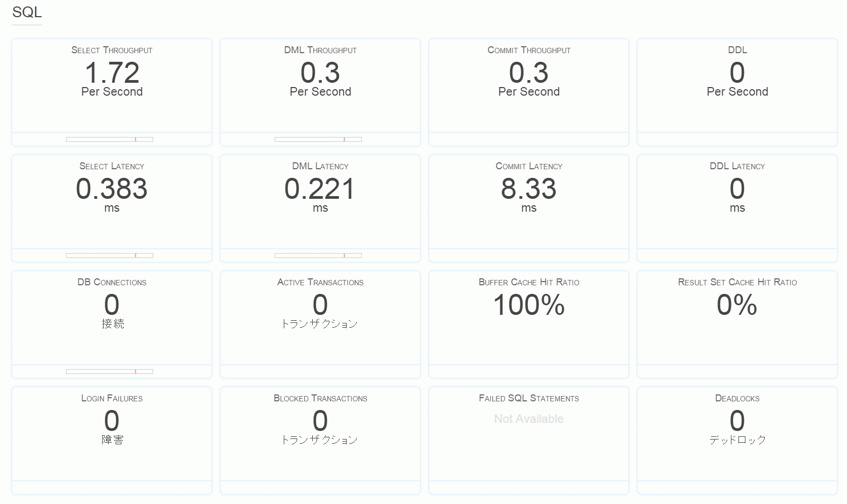Select Result Set Cache Hit Ratio tile
Viewport: 847px width, 504px height.
click(x=737, y=324)
